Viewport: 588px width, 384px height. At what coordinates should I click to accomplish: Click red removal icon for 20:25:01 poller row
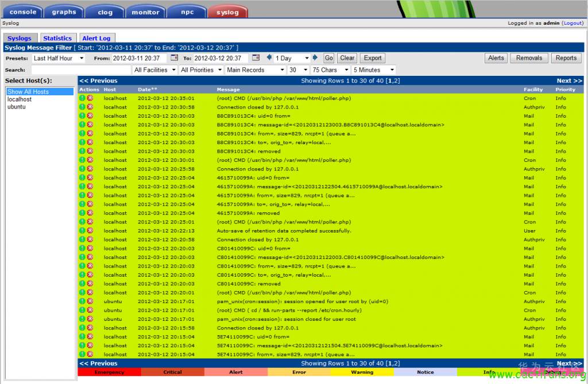coord(90,222)
